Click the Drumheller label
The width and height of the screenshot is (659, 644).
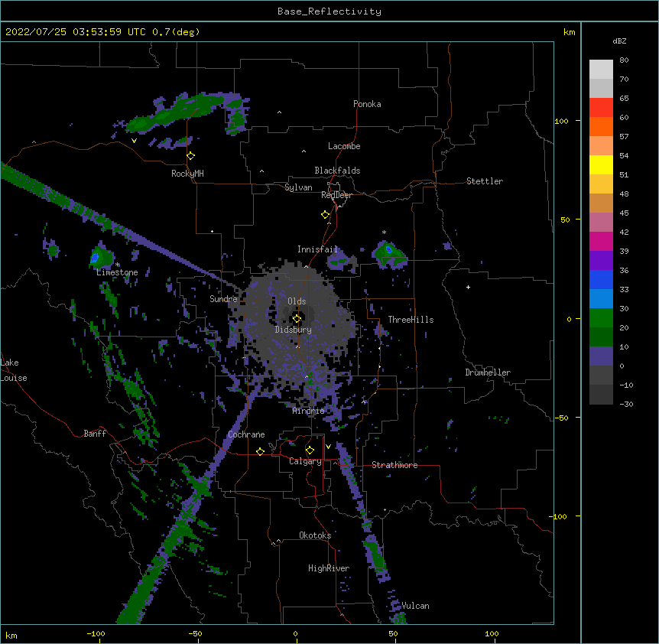pyautogui.click(x=488, y=372)
